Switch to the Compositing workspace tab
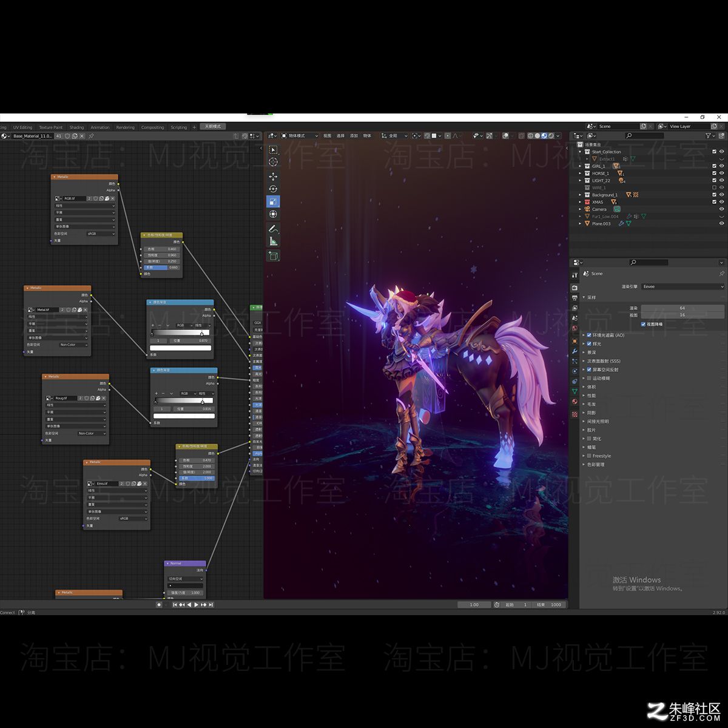The height and width of the screenshot is (728, 728). (152, 127)
